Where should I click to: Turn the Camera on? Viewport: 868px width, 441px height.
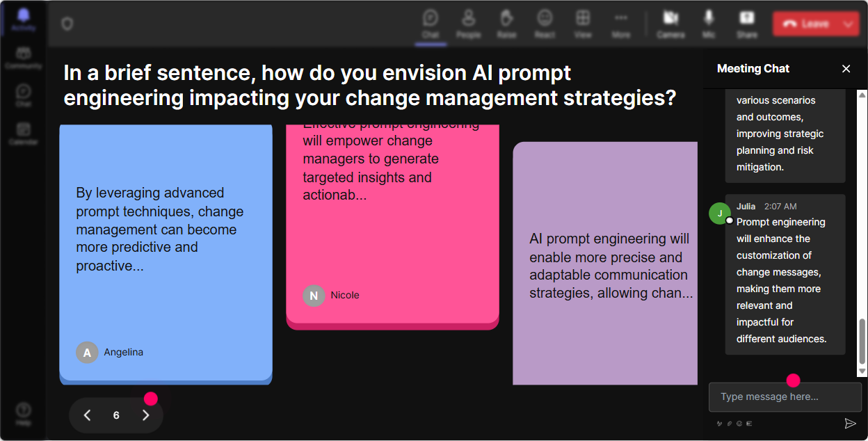click(670, 24)
